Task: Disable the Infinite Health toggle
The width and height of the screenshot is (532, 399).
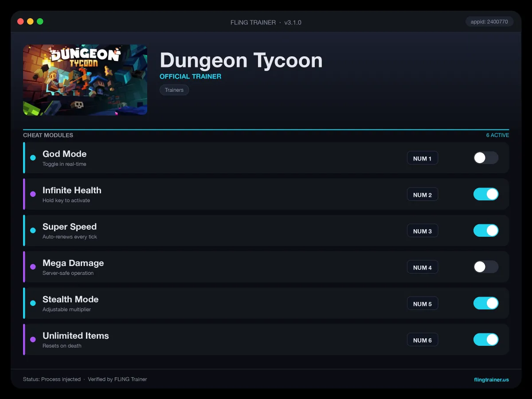Action: [x=486, y=194]
